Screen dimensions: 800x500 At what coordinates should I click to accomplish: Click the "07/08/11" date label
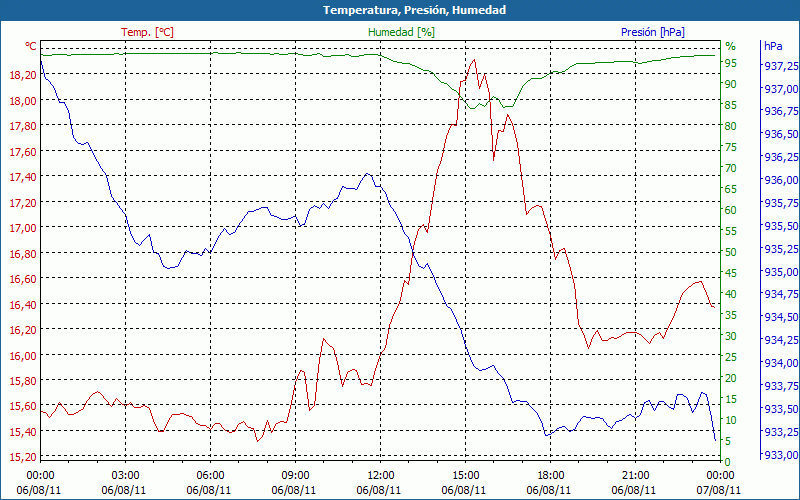point(719,490)
